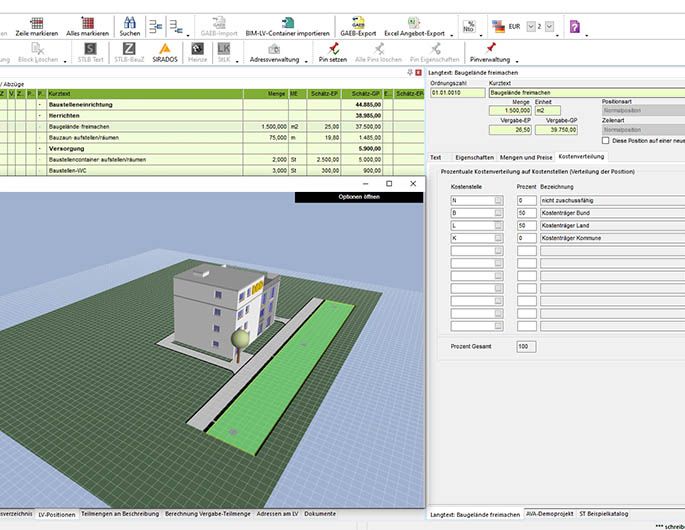Viewport: 685px width, 530px height.
Task: Click the Prozent field for Kostenträger Bund
Action: pyautogui.click(x=526, y=213)
